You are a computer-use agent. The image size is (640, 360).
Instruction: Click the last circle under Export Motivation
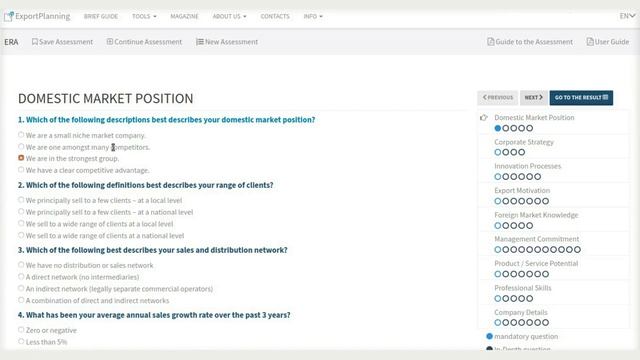click(x=545, y=201)
